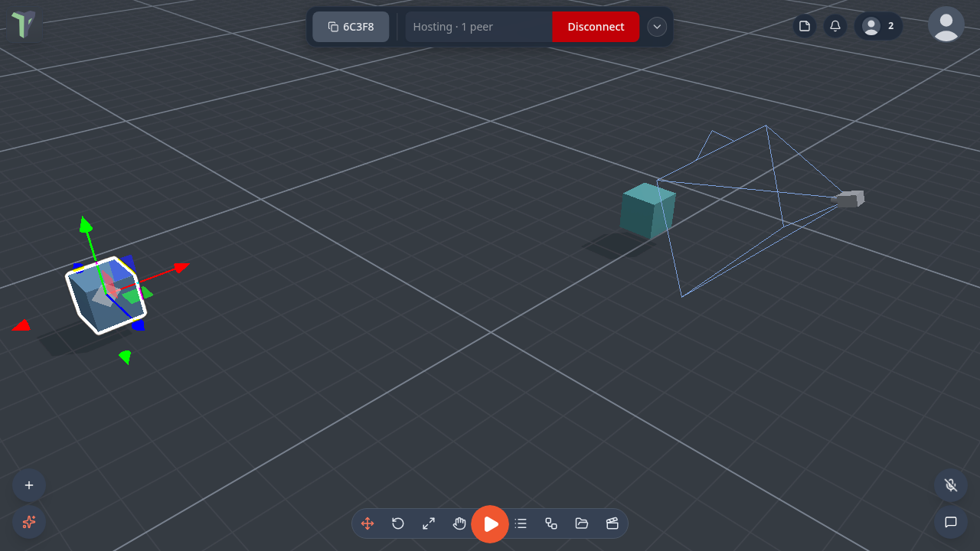Open the chat panel icon

(951, 523)
